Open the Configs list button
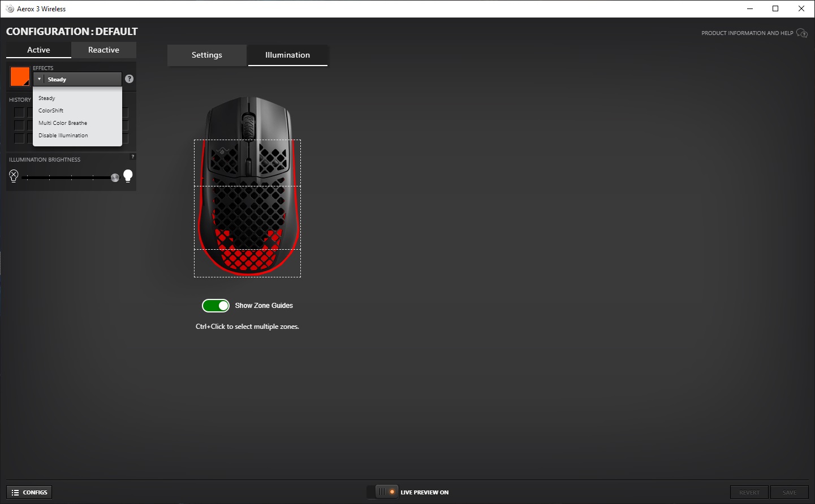 [x=29, y=493]
